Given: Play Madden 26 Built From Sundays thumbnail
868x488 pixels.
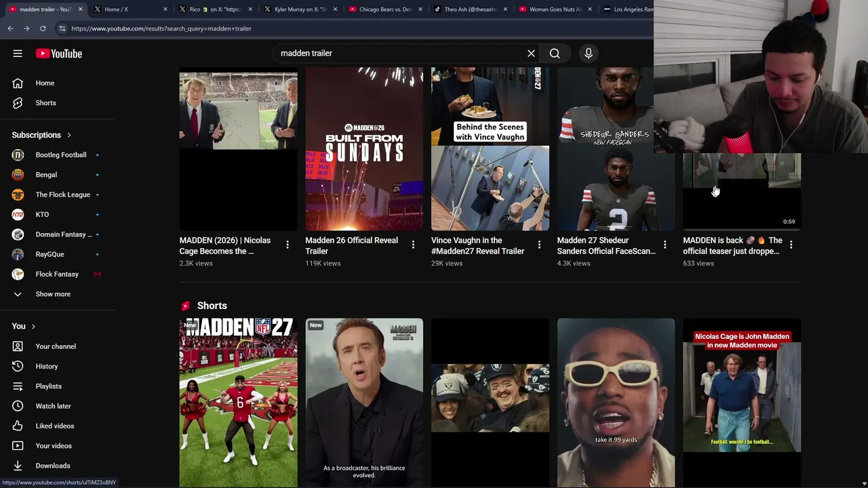Looking at the screenshot, I should pos(364,149).
